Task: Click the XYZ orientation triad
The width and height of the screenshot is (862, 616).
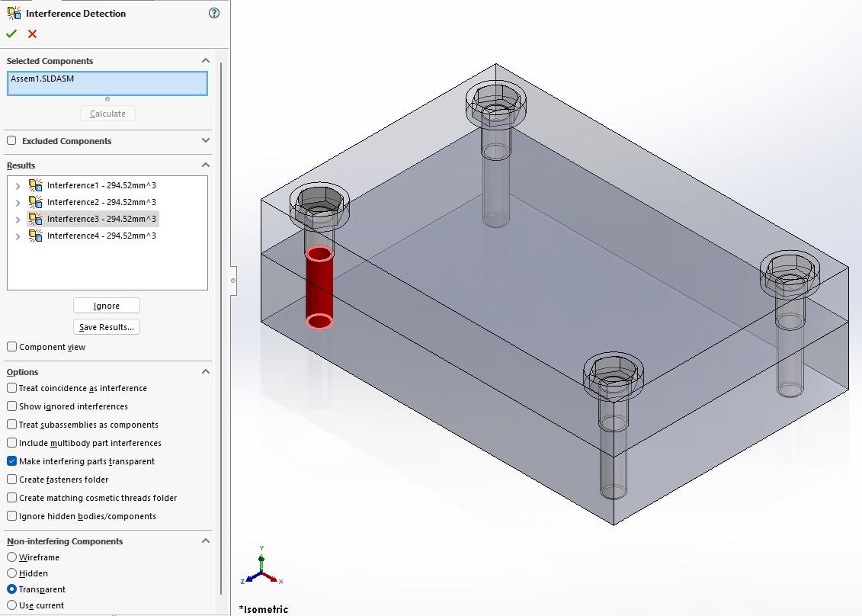Action: click(262, 566)
